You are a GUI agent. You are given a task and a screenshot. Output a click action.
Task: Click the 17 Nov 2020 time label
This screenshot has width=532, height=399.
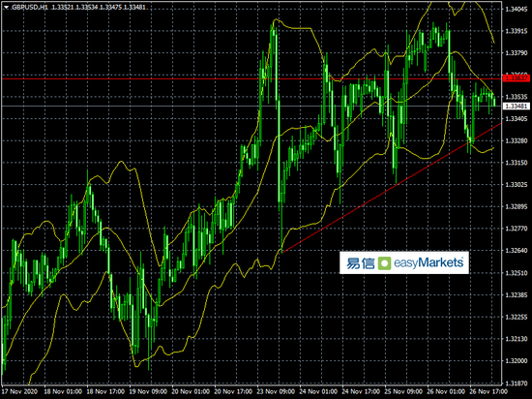pos(19,391)
